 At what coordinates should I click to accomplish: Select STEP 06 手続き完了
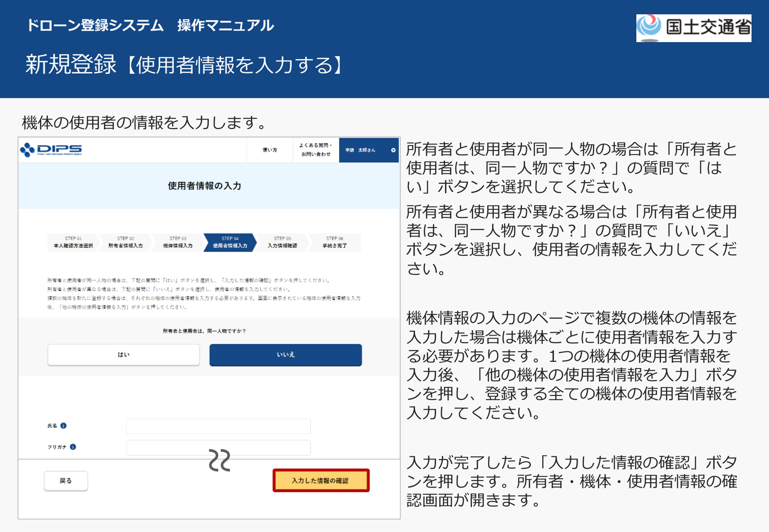[x=335, y=242]
